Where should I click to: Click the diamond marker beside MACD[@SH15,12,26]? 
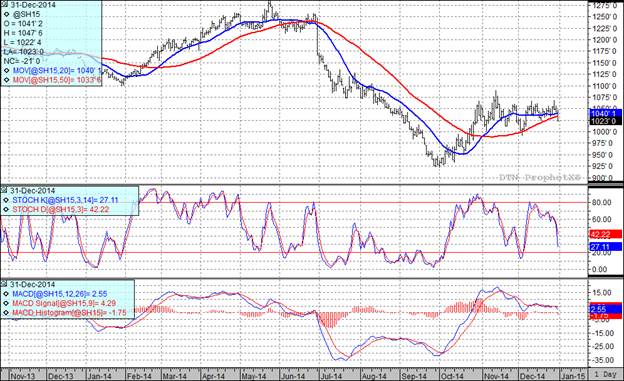point(6,294)
